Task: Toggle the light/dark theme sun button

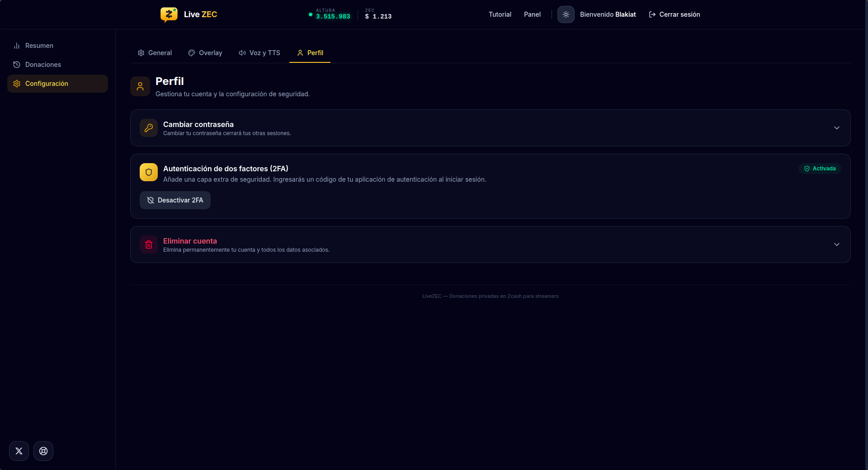Action: pyautogui.click(x=566, y=14)
